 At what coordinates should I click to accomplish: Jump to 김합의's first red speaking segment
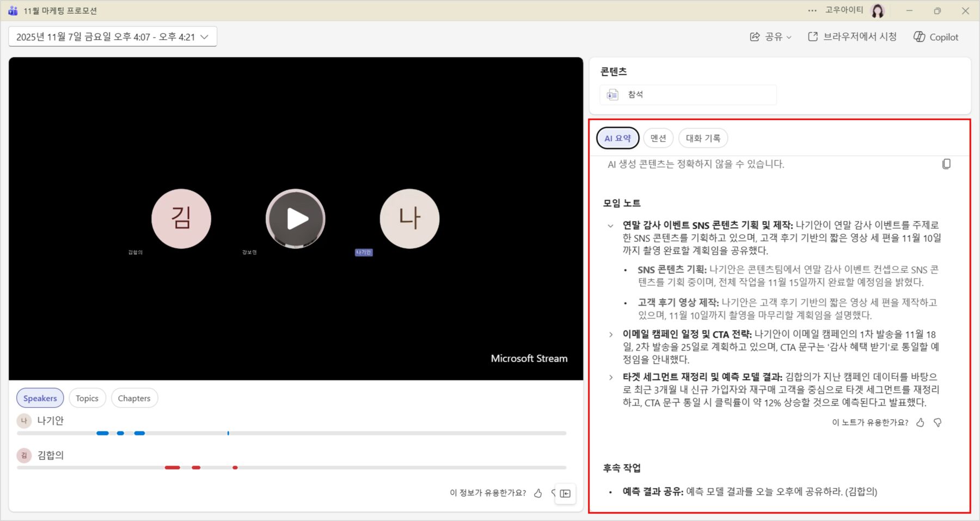tap(172, 468)
